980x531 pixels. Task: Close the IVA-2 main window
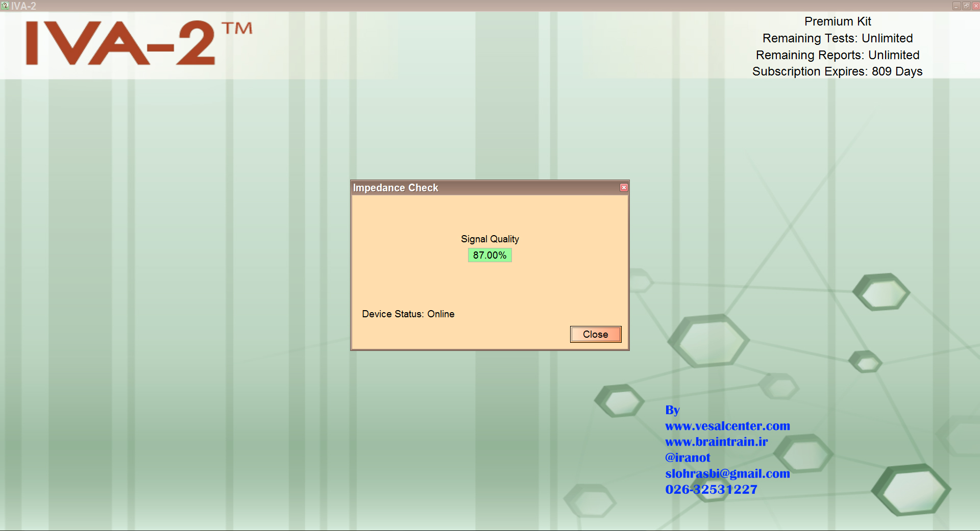tap(975, 6)
